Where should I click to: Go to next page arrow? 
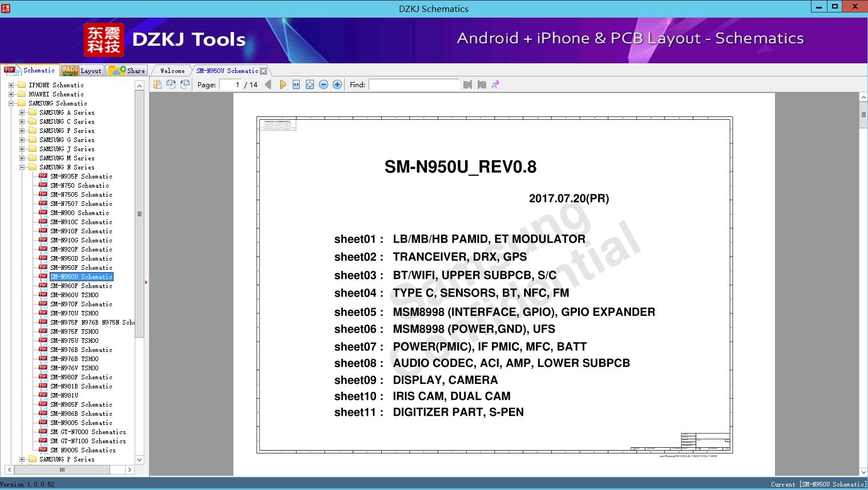click(282, 84)
